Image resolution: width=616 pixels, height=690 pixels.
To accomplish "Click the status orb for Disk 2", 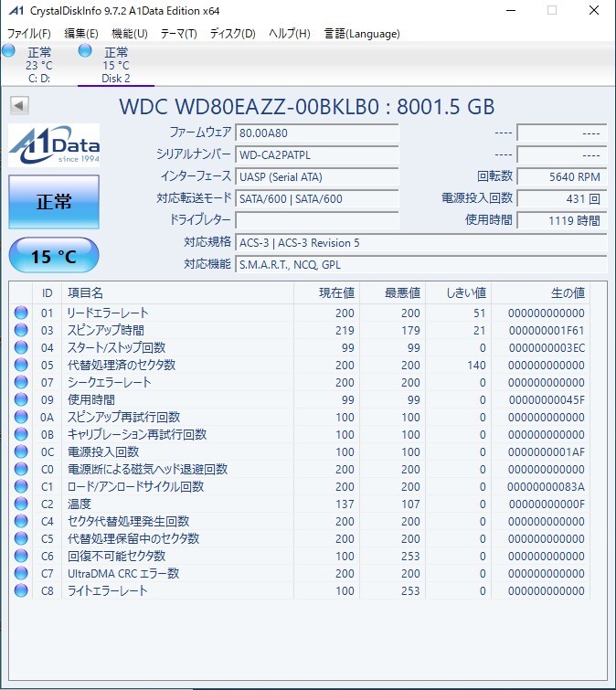I will point(86,51).
